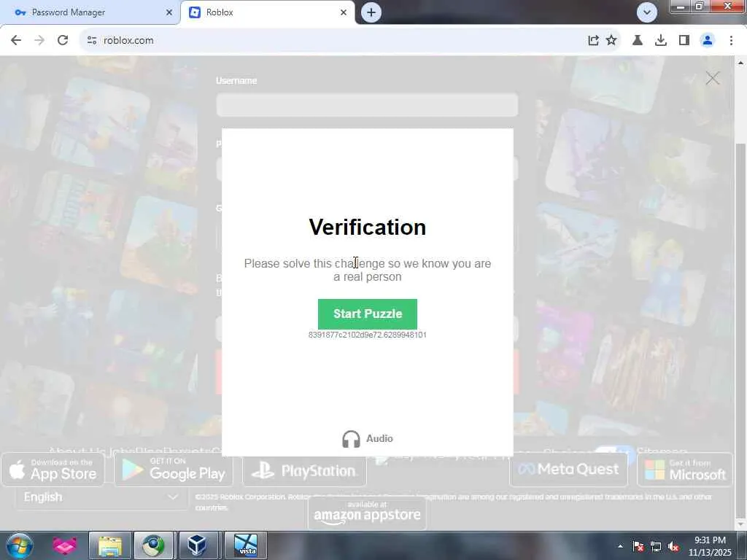This screenshot has width=747, height=560.
Task: Click the Username input field
Action: tap(367, 105)
